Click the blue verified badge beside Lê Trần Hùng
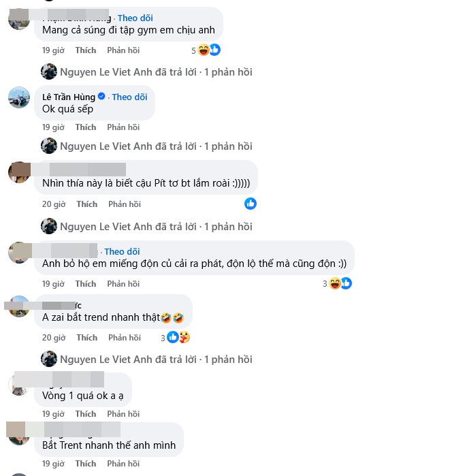Screen dimensions: 450x476 (101, 97)
